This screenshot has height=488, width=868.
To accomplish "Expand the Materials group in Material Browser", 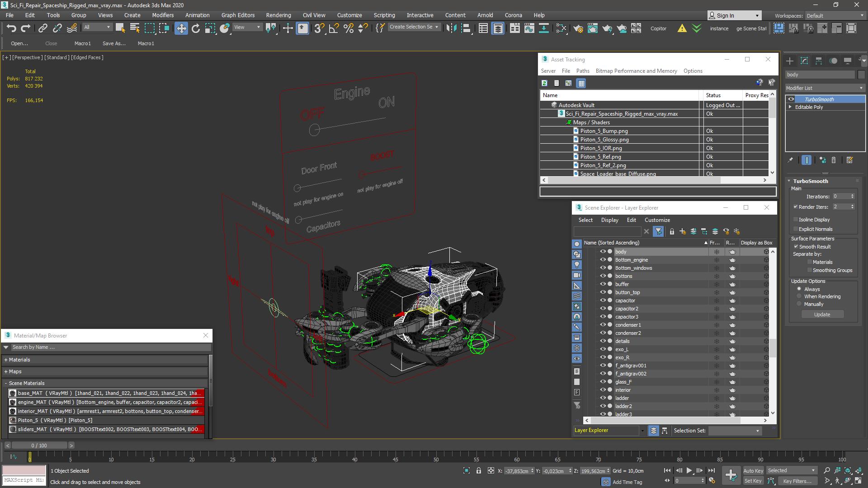I will 6,360.
